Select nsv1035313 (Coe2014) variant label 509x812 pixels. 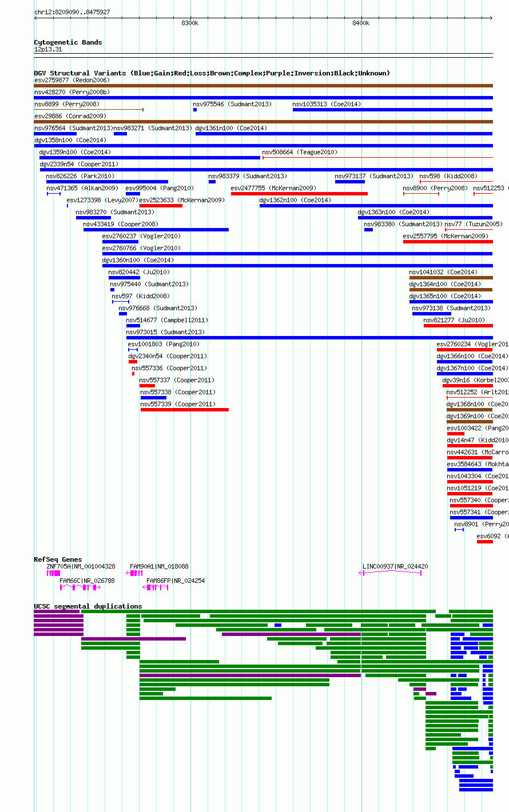point(327,104)
